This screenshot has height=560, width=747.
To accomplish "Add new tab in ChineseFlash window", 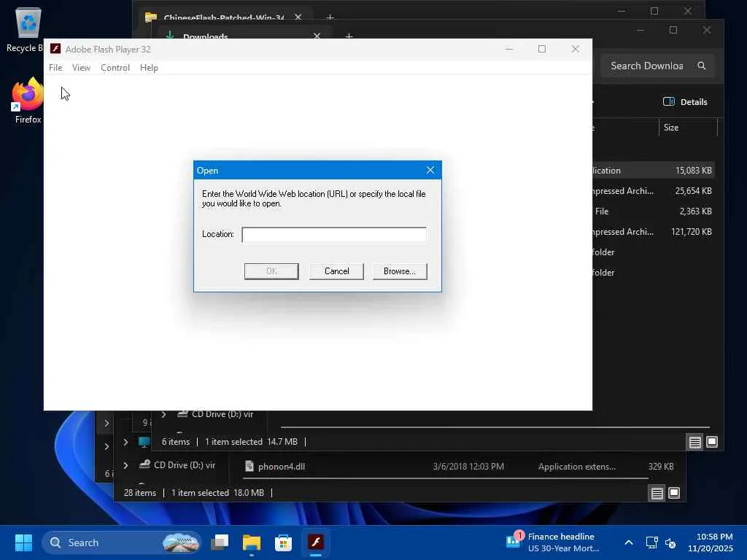I will 330,17.
